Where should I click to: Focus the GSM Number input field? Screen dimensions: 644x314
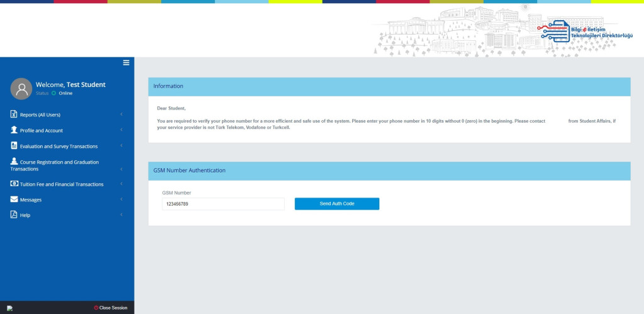pyautogui.click(x=223, y=204)
